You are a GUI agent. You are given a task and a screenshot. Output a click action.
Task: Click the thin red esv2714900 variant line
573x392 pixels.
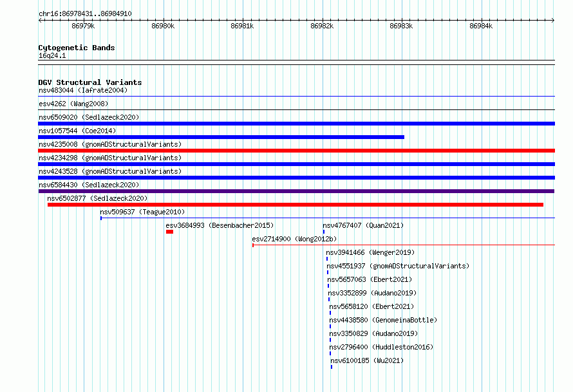(x=404, y=245)
